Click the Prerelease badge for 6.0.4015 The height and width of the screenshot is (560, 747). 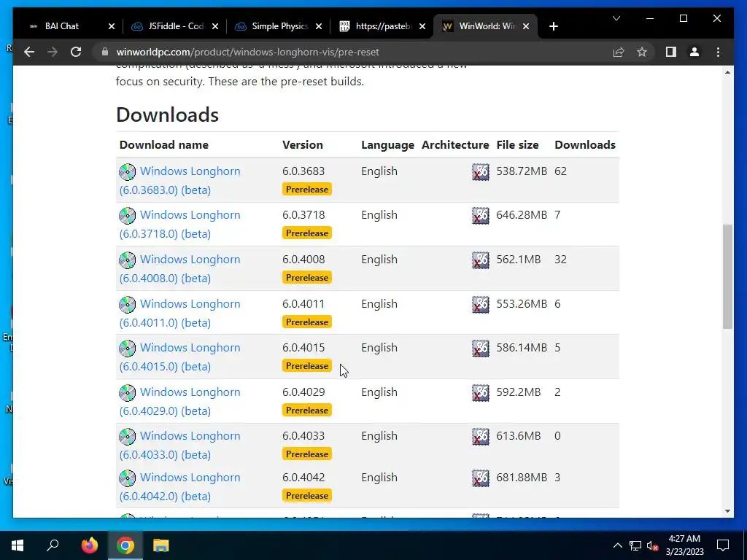tap(307, 366)
